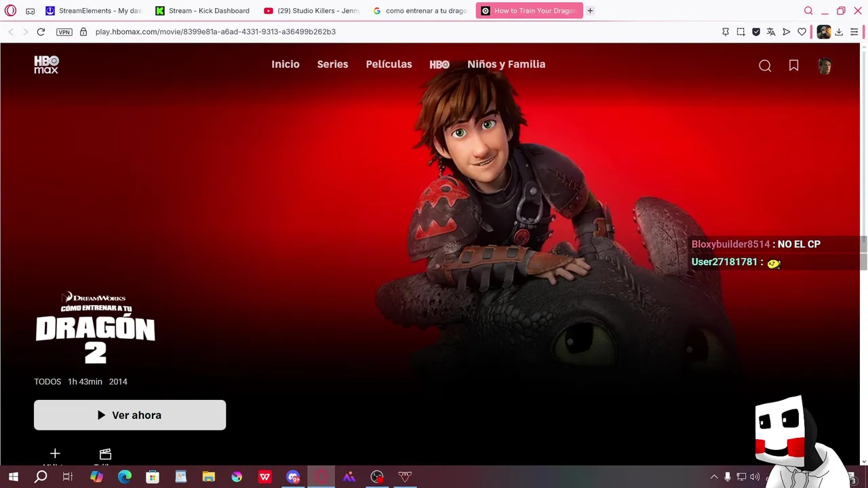Add movie to list with plus icon

(x=55, y=453)
